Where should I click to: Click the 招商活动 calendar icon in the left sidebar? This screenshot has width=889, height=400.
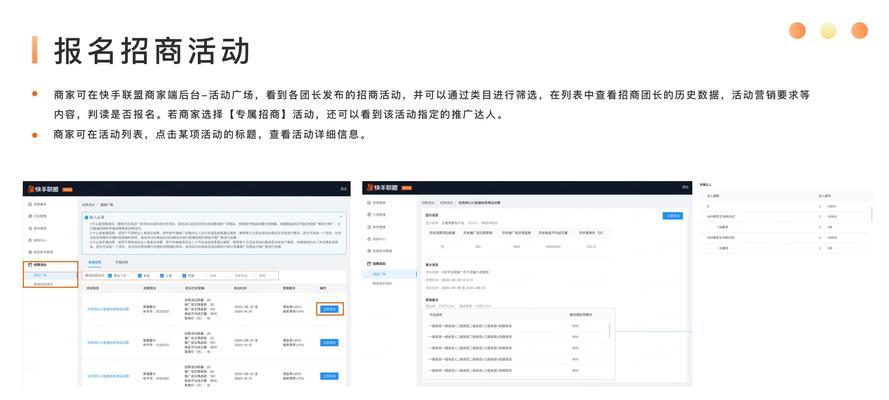pyautogui.click(x=30, y=265)
